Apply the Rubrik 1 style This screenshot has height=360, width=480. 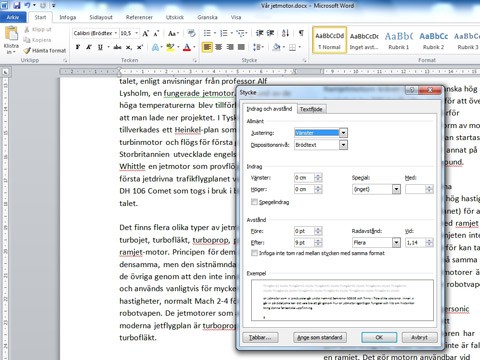click(x=399, y=40)
